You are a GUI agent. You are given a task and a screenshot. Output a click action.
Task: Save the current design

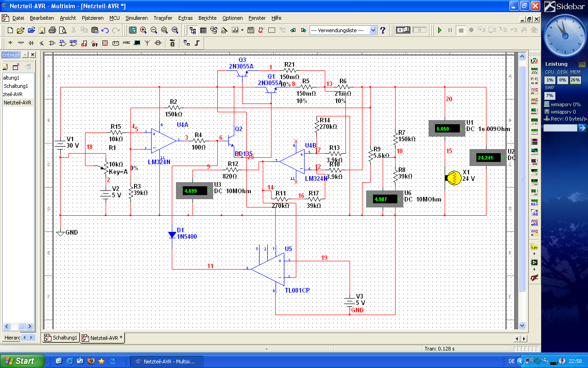click(41, 30)
